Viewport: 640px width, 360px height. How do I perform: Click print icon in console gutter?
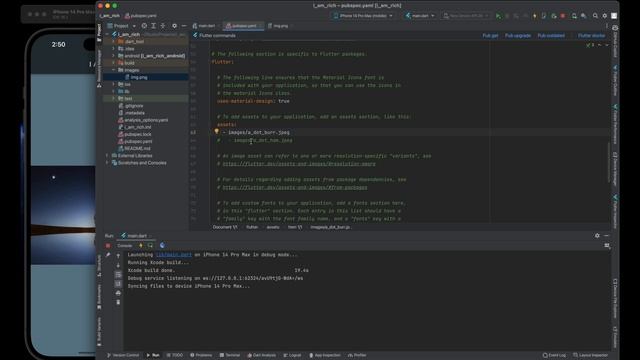[x=118, y=293]
